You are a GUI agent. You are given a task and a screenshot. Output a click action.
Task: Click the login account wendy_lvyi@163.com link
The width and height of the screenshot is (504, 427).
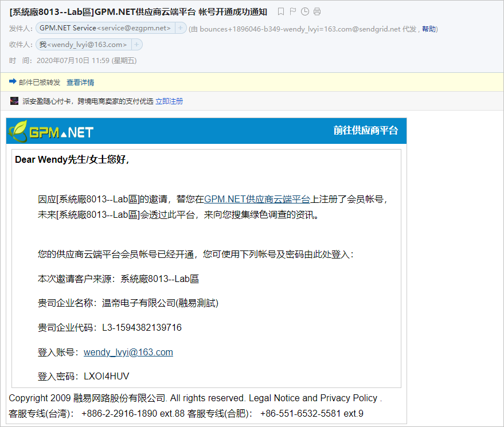pos(128,352)
